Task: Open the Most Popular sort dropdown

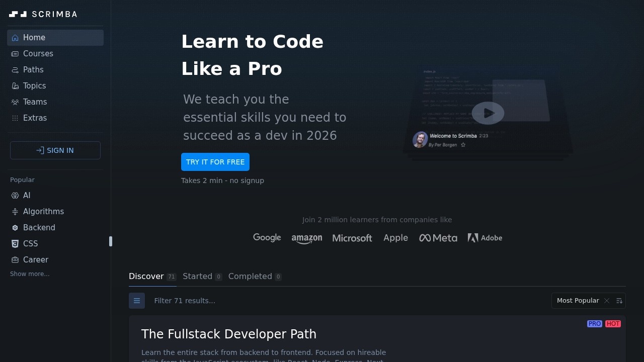Action: 578,301
